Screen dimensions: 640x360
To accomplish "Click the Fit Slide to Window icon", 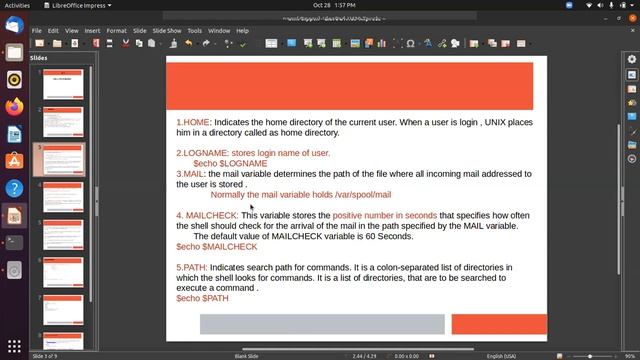I will 560,356.
